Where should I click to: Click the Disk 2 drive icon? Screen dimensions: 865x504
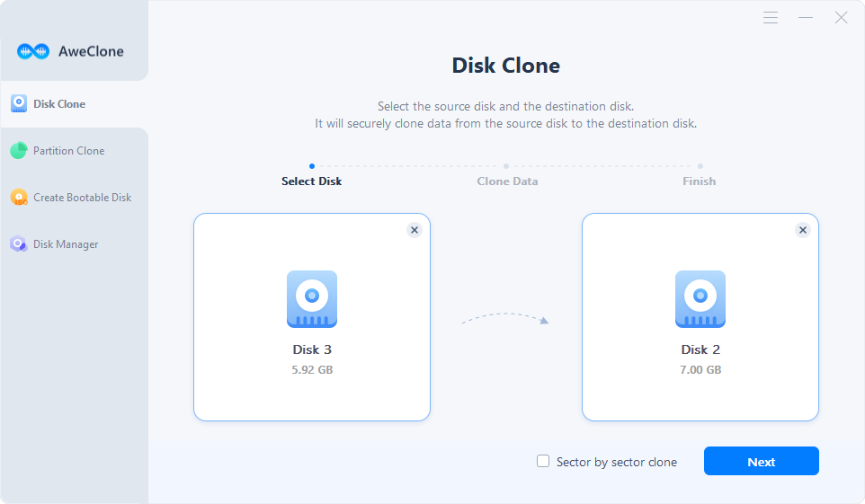tap(700, 299)
